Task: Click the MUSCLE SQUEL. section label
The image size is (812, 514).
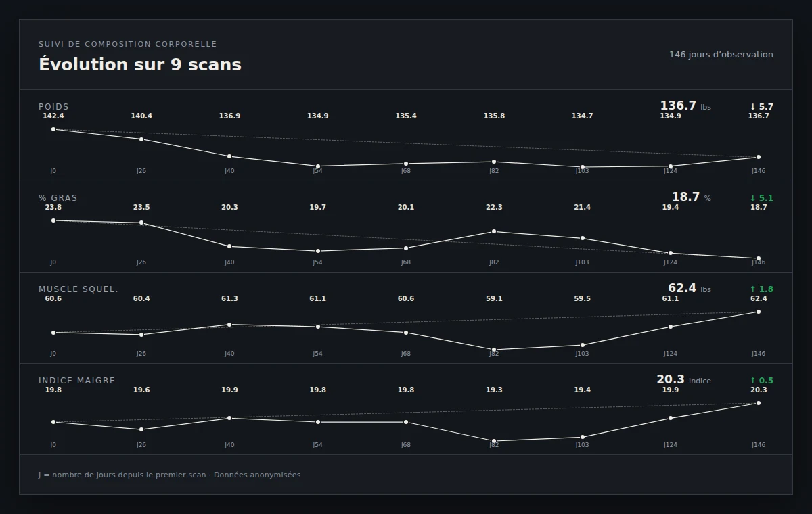Action: pos(78,289)
